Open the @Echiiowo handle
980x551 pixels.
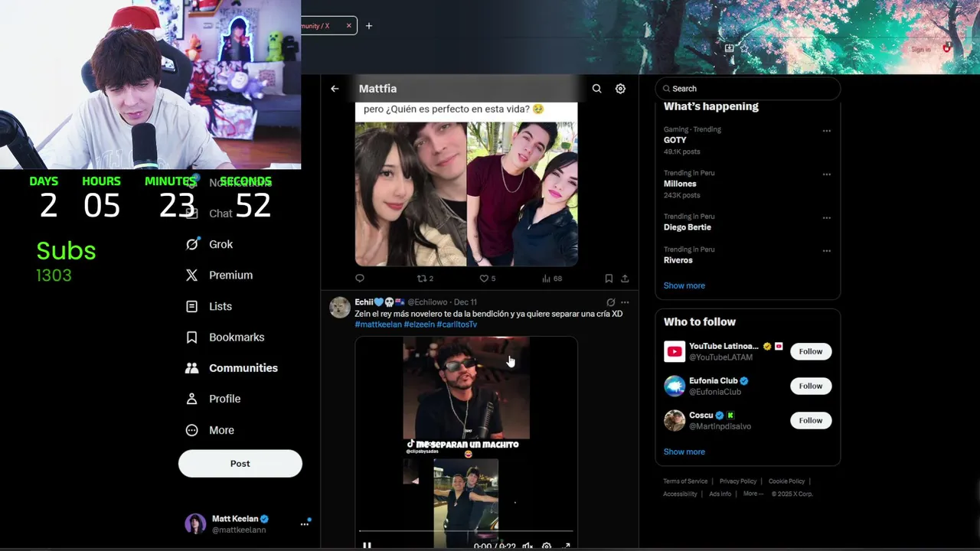tap(427, 302)
